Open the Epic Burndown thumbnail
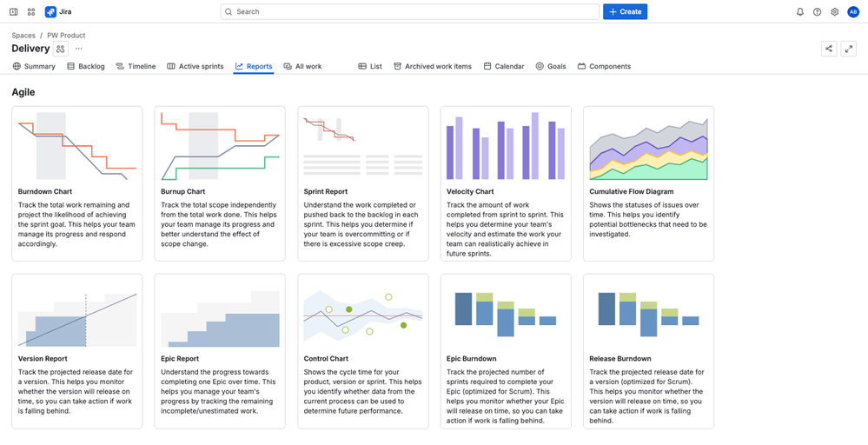868x445 pixels. click(506, 314)
